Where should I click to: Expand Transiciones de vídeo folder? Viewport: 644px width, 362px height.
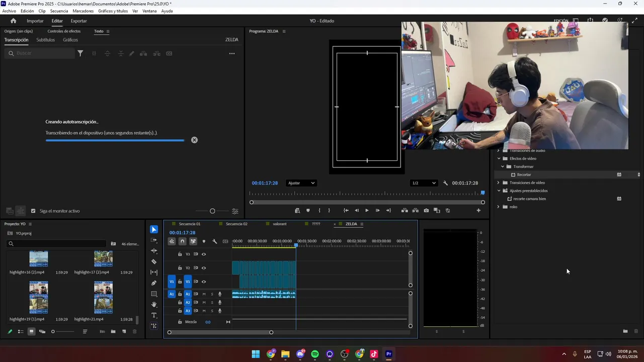(499, 183)
